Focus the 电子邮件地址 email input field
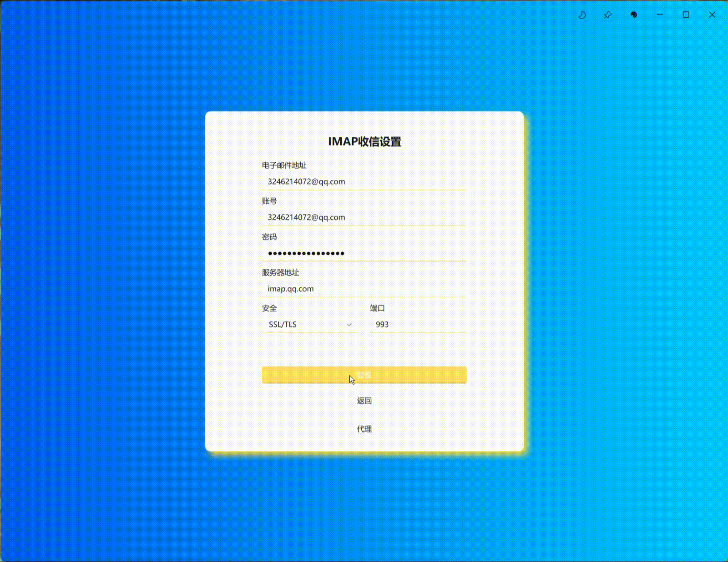Viewport: 728px width, 562px height. [x=364, y=181]
